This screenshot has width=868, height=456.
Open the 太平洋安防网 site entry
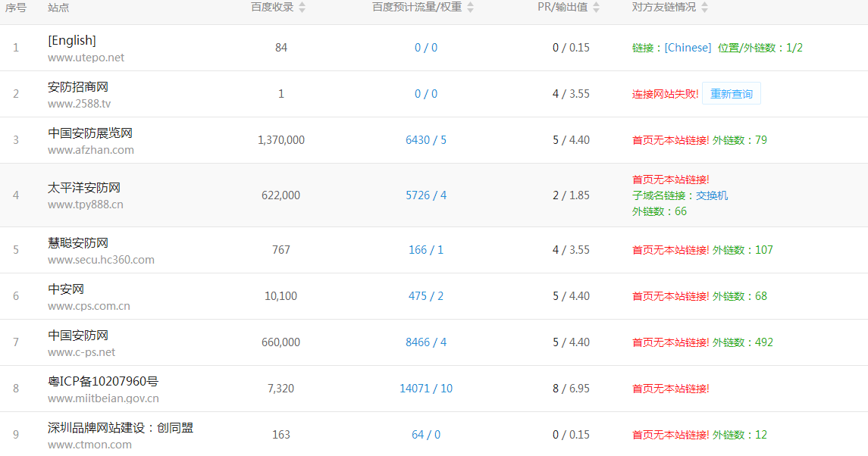click(x=83, y=188)
